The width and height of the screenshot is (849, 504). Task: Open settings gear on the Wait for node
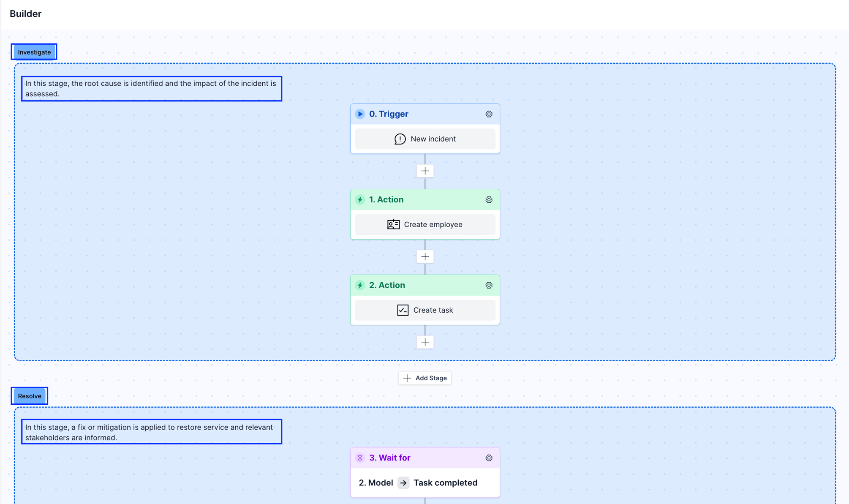click(x=489, y=458)
